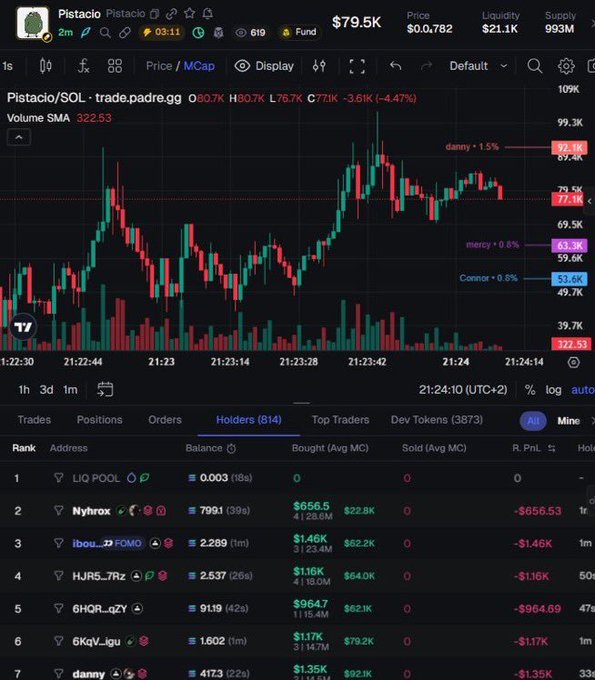Open the 6KqV..igu holder address
Image resolution: width=595 pixels, height=680 pixels.
point(96,641)
